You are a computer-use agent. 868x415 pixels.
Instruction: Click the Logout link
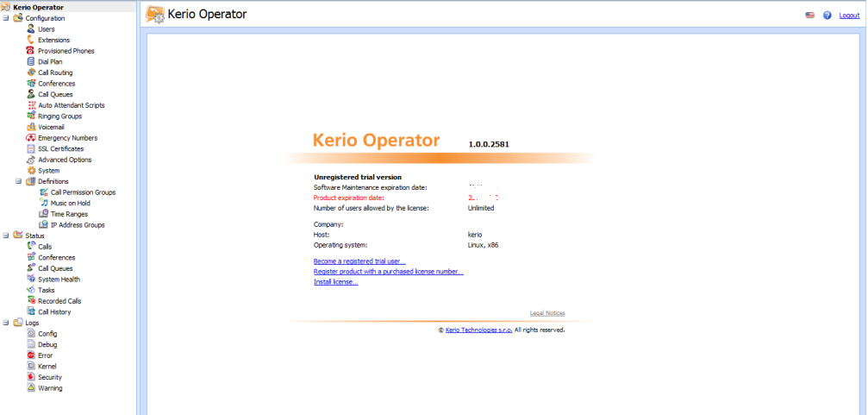point(849,16)
